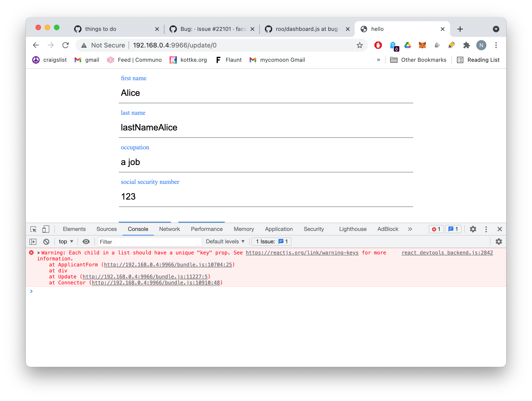Open the top context dropdown
Image resolution: width=532 pixels, height=401 pixels.
66,242
